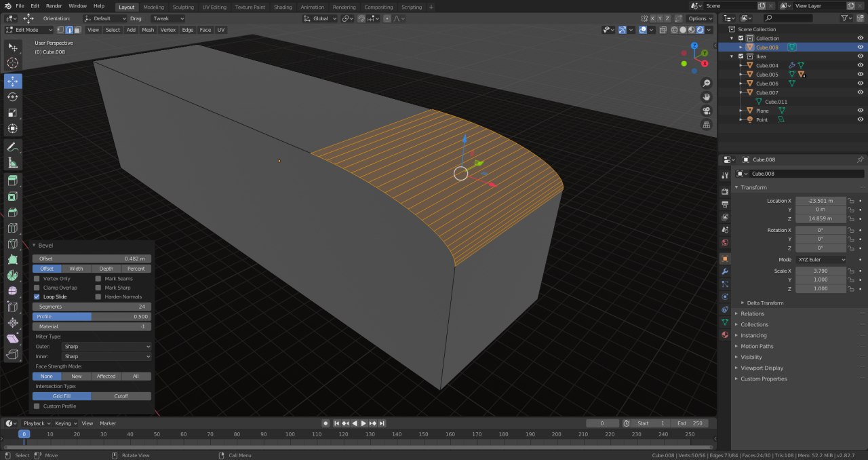Open the Outer miter type dropdown

tap(106, 347)
